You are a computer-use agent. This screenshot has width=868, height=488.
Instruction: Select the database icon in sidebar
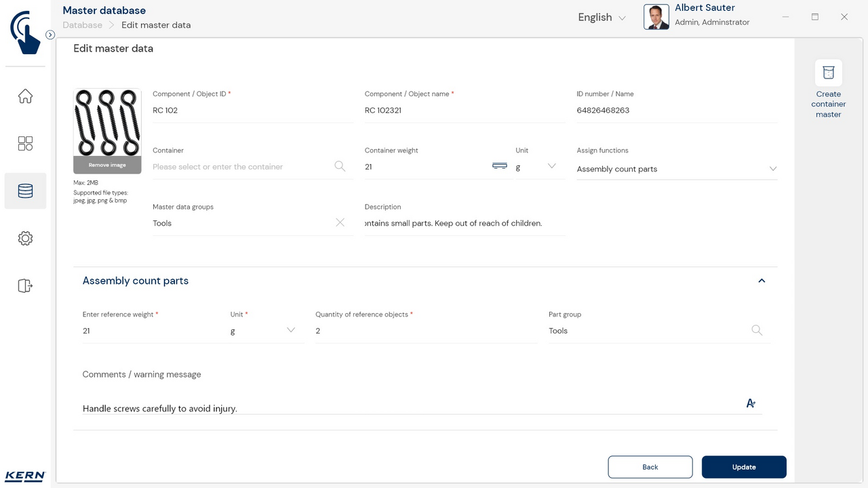coord(25,191)
